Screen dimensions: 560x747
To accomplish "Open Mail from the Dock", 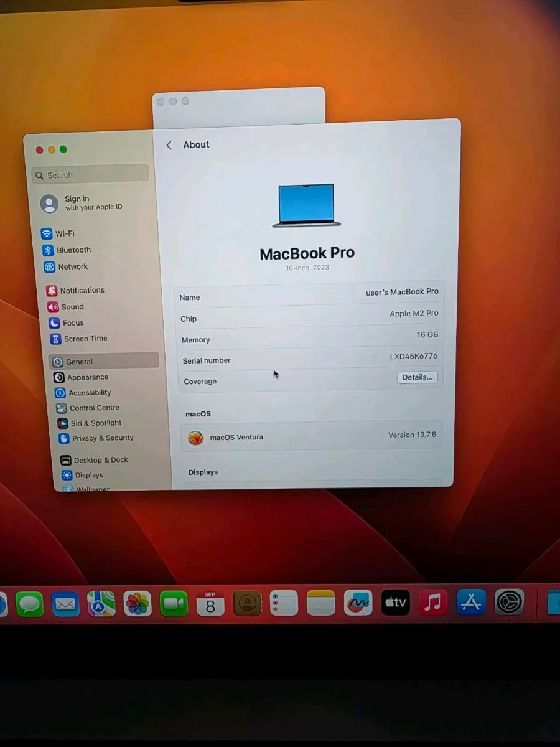I will point(65,603).
